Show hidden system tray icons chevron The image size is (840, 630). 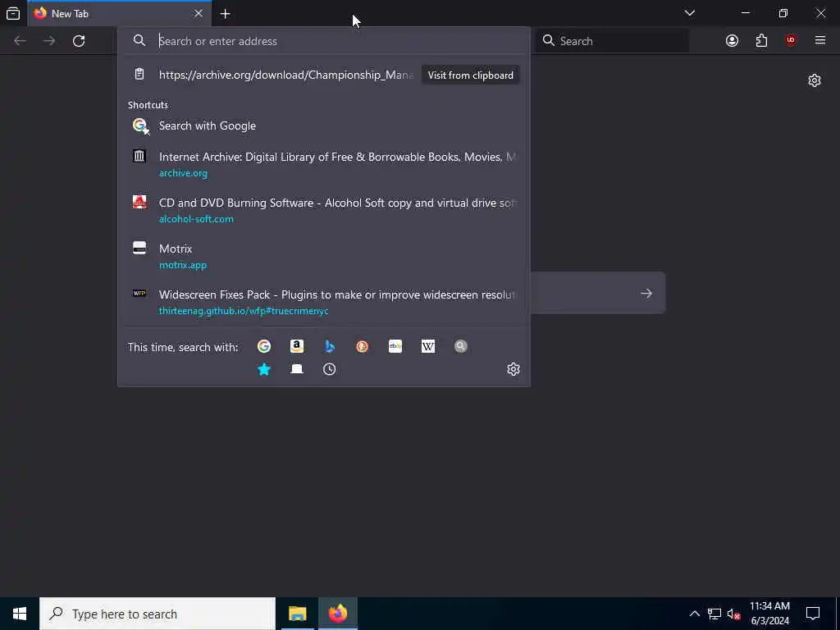click(694, 614)
